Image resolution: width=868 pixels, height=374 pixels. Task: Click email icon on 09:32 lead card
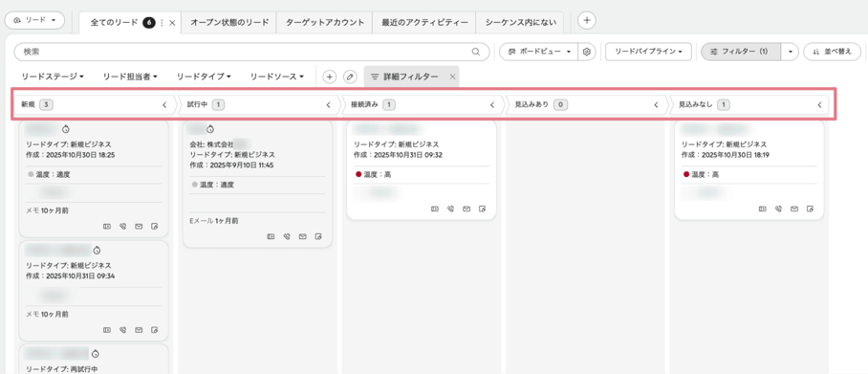(x=467, y=209)
